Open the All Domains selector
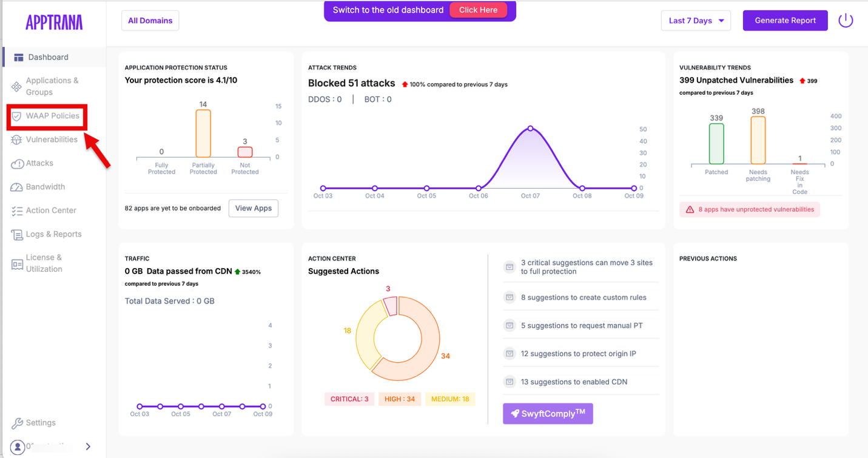Viewport: 868px width, 458px height. point(150,21)
